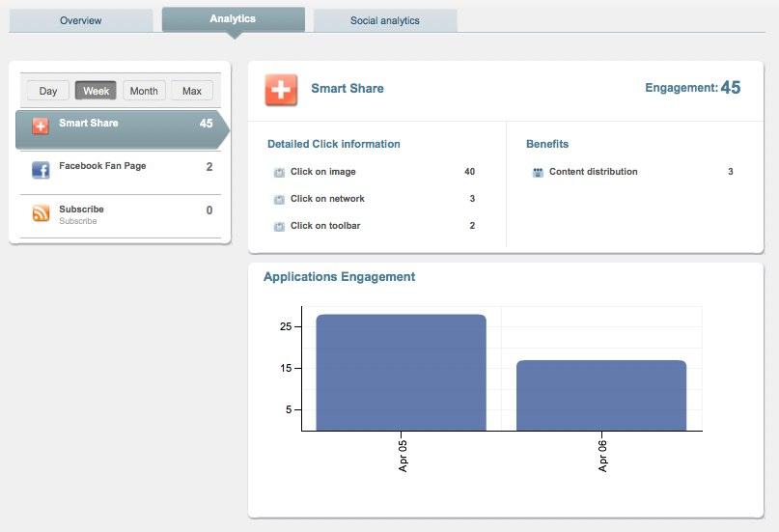The image size is (779, 532).
Task: Click the Smart Share icon in sidebar
Action: [x=41, y=126]
